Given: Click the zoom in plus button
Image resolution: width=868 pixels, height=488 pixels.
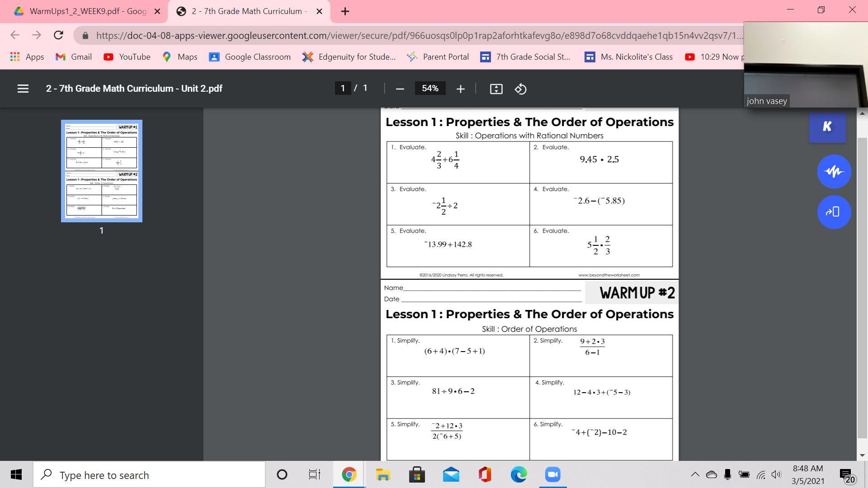Looking at the screenshot, I should point(460,89).
